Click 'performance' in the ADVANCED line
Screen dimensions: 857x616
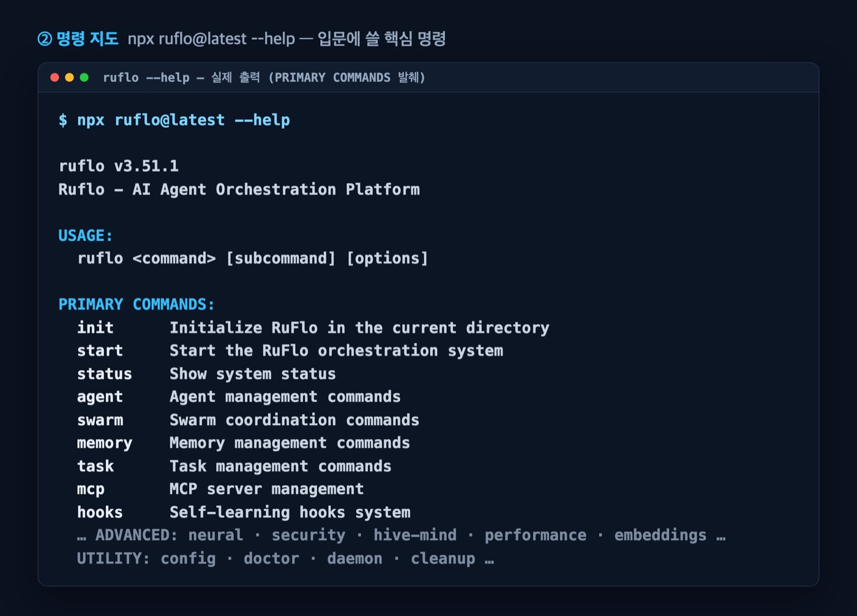[x=536, y=535]
